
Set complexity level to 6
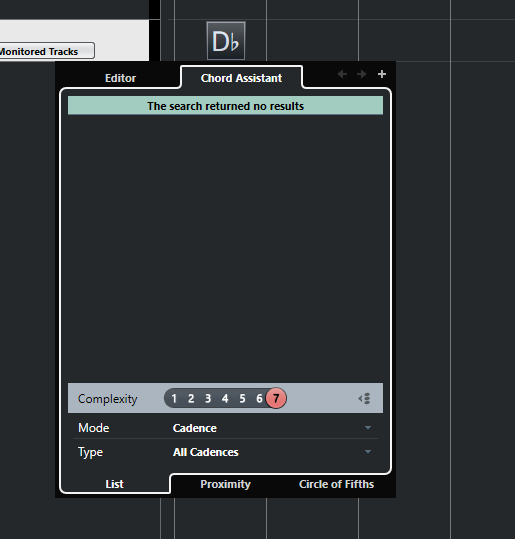259,398
